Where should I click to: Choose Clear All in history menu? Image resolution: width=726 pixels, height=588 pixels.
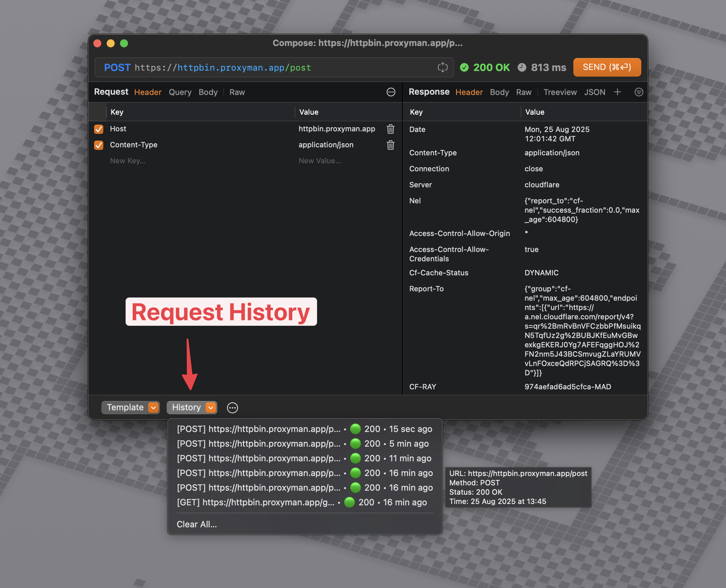click(197, 524)
